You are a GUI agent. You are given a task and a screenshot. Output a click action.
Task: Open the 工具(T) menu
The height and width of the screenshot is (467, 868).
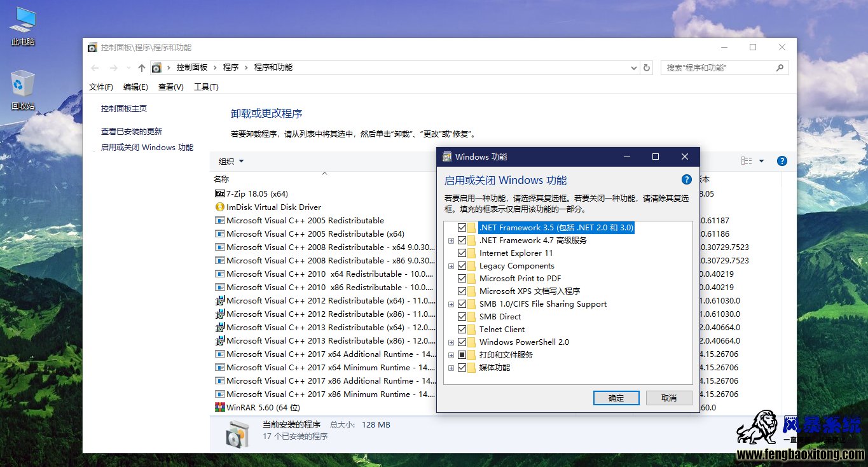[206, 87]
